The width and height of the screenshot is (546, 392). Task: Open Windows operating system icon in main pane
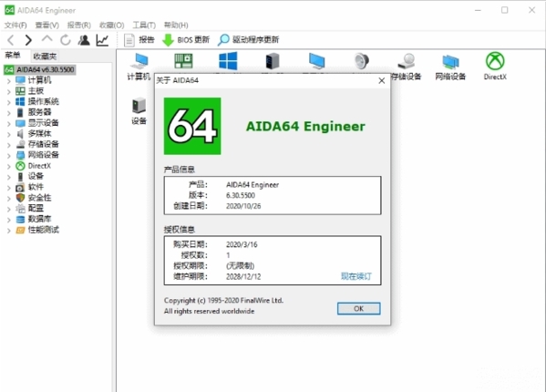(228, 61)
